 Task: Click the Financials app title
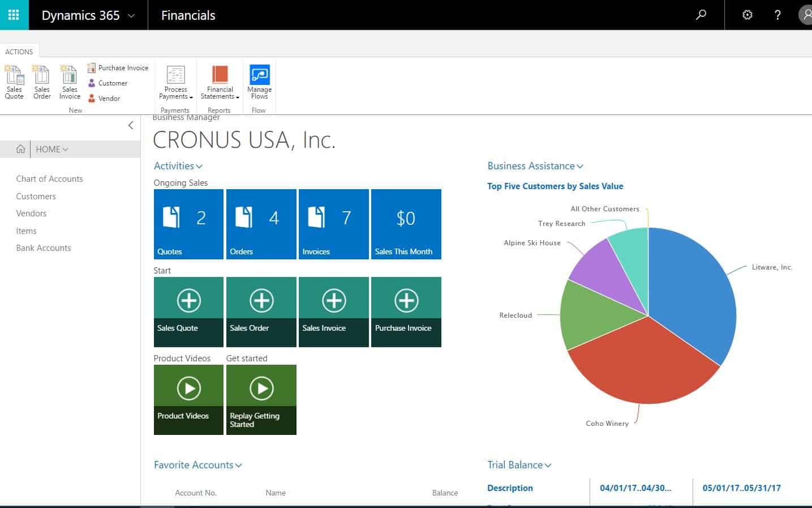(188, 15)
